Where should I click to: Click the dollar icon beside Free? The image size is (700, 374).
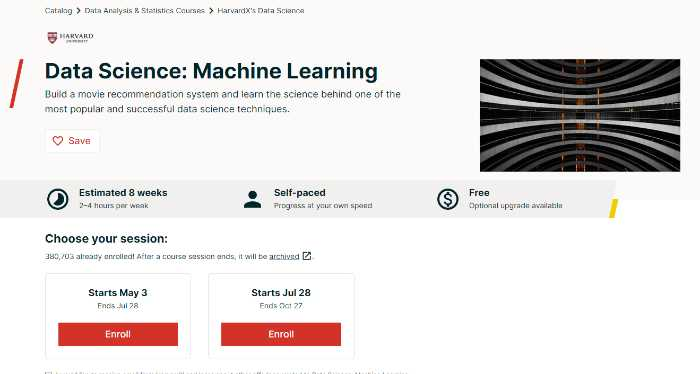point(448,199)
